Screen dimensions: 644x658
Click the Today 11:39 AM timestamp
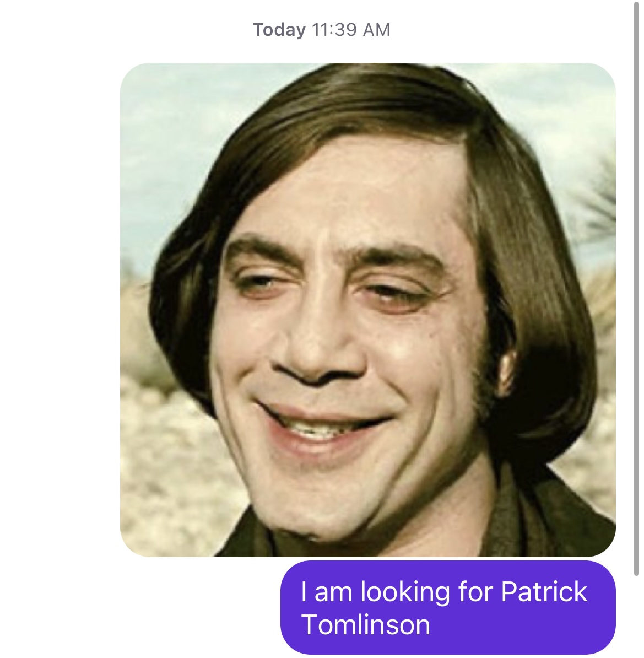pyautogui.click(x=321, y=30)
